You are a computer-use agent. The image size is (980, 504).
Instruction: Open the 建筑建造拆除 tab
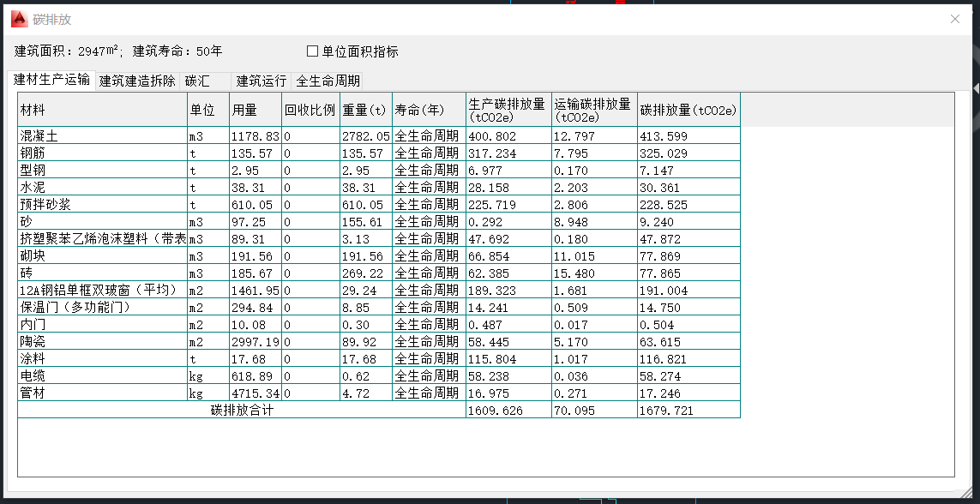click(137, 81)
